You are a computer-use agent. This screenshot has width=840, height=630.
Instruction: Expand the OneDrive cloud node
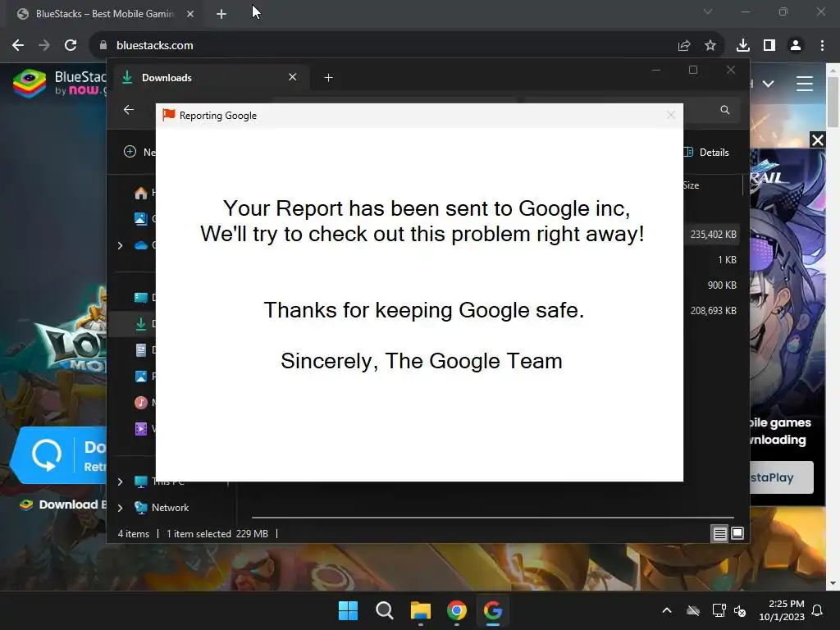(120, 245)
